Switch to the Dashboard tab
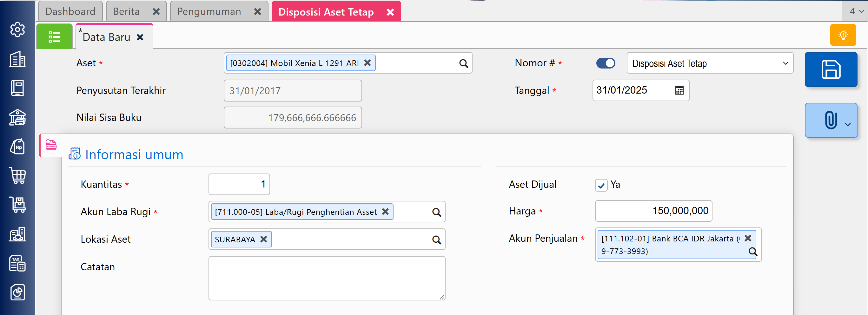This screenshot has height=315, width=868. click(70, 11)
